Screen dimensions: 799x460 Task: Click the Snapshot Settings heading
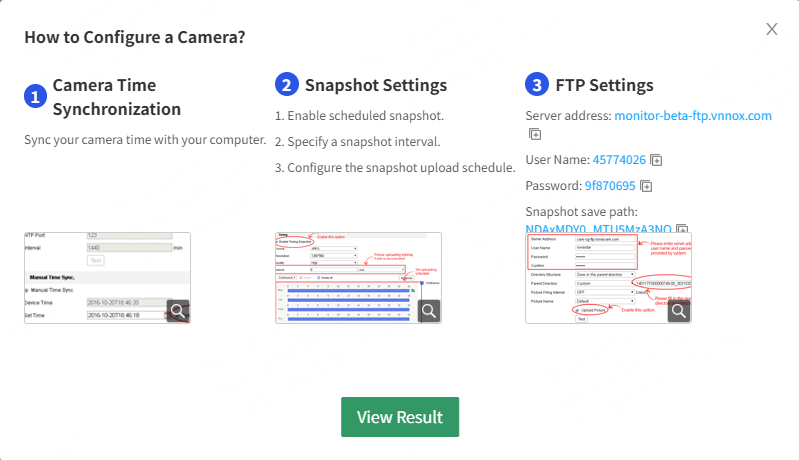pos(376,85)
